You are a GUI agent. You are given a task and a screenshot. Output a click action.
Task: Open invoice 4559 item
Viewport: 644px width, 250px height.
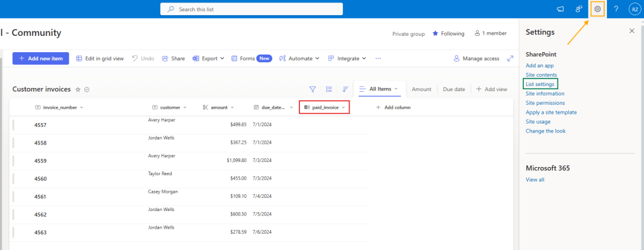40,161
